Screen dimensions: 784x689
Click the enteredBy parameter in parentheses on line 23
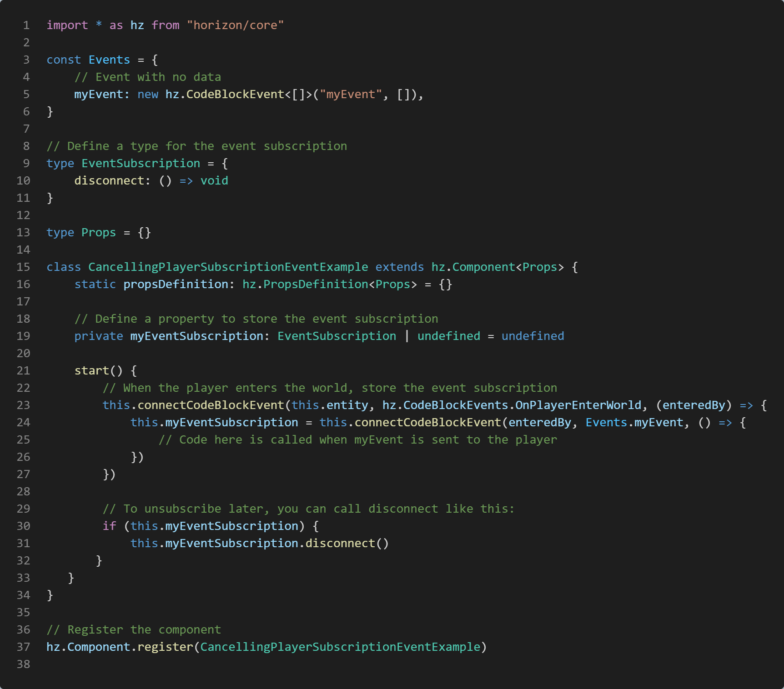point(694,405)
